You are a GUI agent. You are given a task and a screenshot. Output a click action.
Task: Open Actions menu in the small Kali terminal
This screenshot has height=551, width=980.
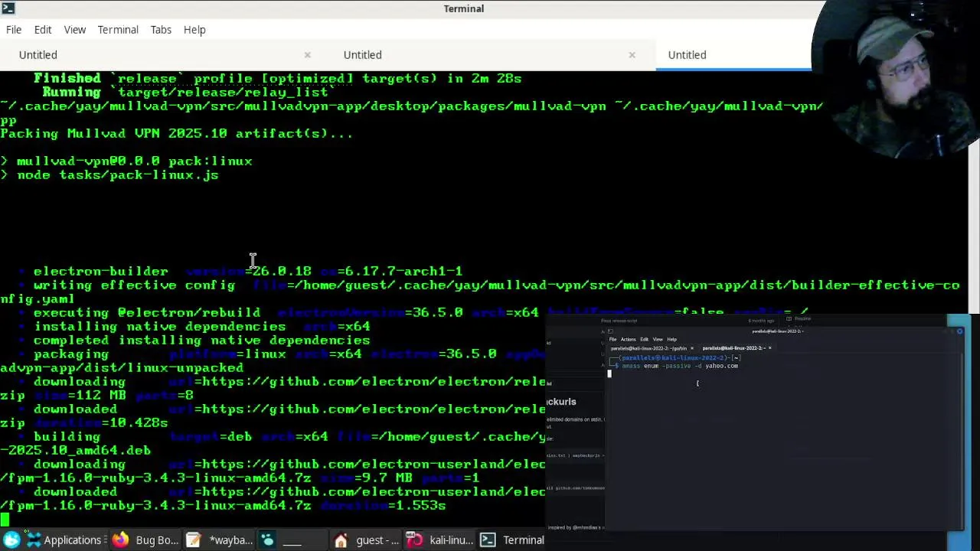[x=628, y=339]
